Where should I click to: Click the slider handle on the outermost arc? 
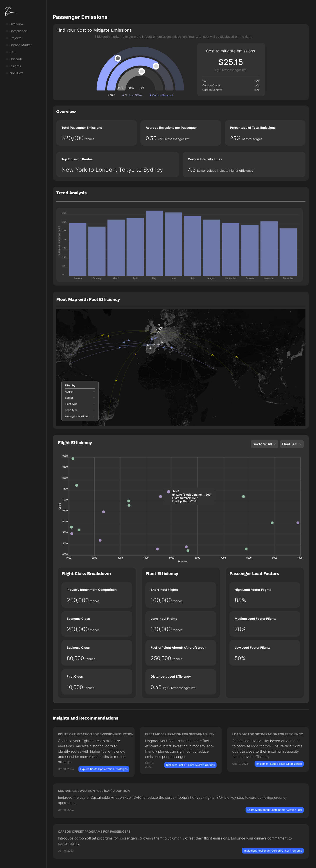118,58
